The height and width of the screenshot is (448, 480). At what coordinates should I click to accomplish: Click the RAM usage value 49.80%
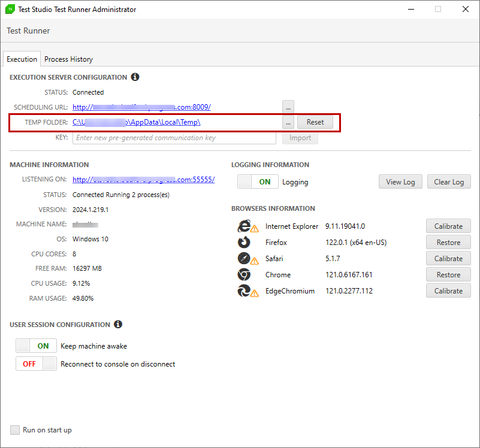pos(83,298)
